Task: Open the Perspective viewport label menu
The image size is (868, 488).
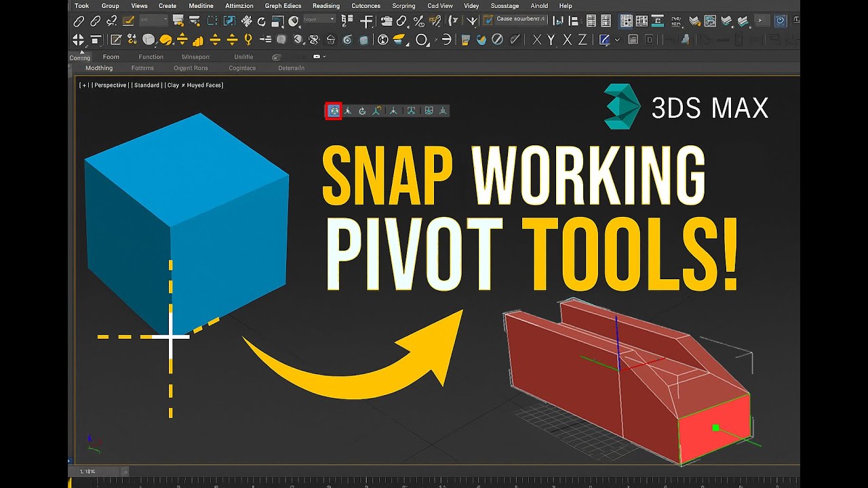Action: [110, 85]
